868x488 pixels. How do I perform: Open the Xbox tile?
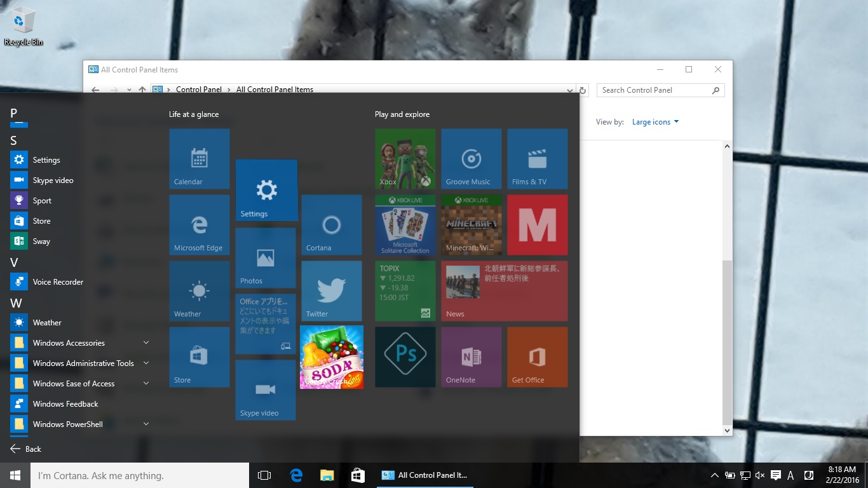point(405,159)
